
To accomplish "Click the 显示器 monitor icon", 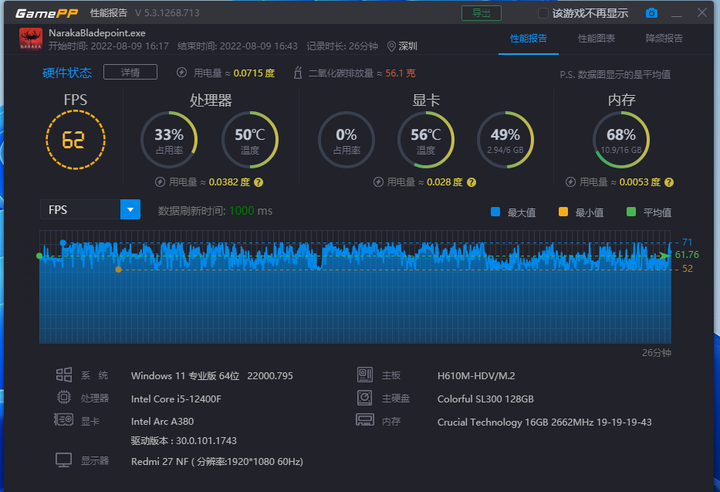I will pos(63,460).
